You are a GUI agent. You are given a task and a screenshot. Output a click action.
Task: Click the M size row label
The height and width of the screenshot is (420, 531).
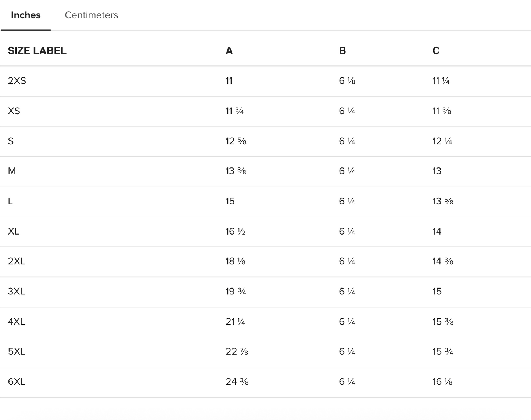tap(12, 171)
